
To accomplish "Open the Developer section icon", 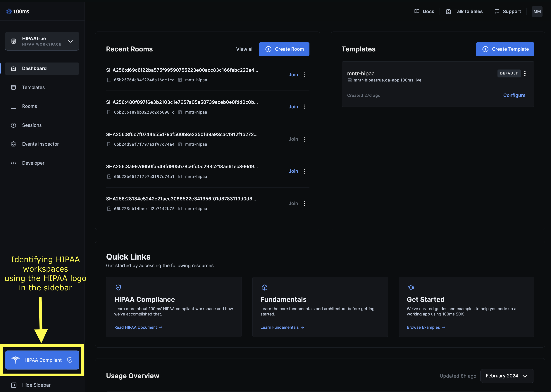I will click(x=13, y=163).
